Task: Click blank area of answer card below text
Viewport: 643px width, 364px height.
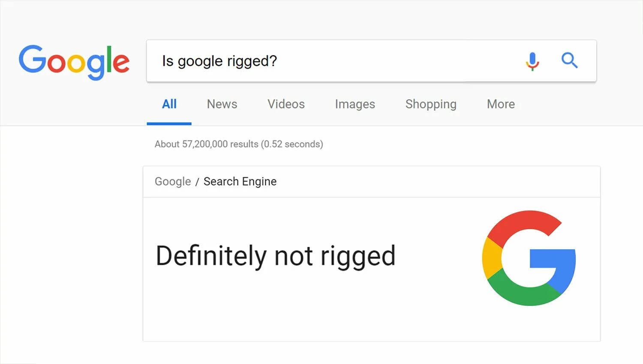Action: pos(300,313)
